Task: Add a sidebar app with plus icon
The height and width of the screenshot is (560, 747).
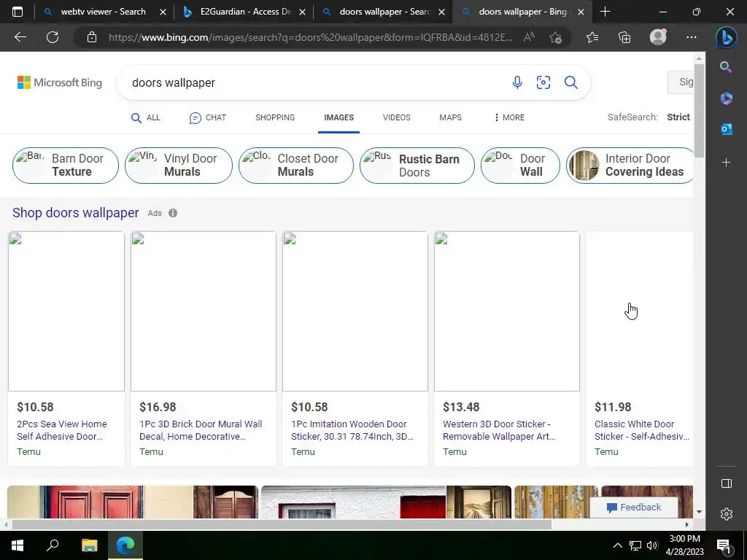Action: (726, 163)
